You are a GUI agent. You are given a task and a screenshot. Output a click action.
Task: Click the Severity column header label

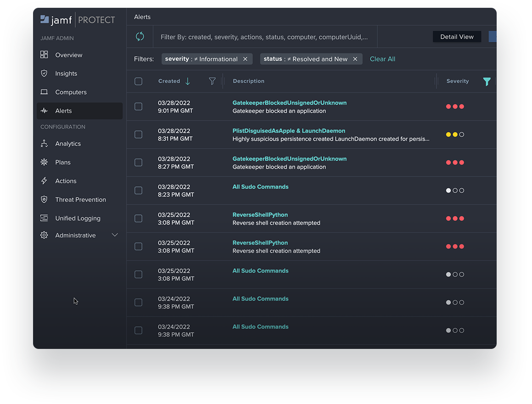point(457,81)
